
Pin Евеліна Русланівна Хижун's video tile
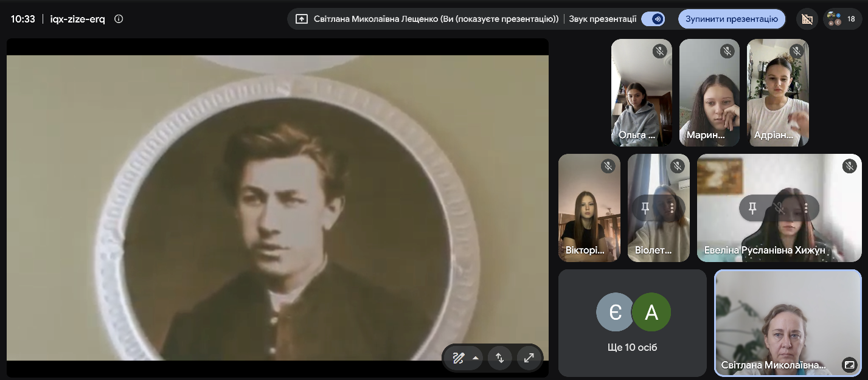[752, 209]
